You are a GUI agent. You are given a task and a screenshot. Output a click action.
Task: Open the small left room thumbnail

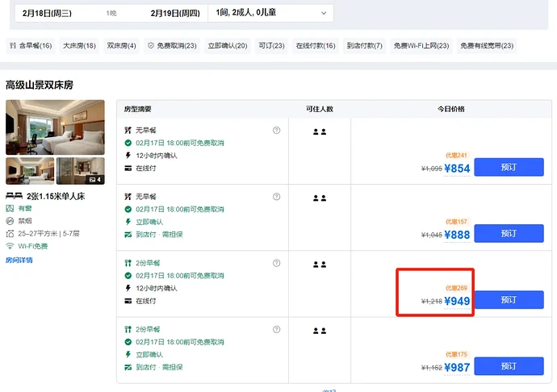[29, 171]
